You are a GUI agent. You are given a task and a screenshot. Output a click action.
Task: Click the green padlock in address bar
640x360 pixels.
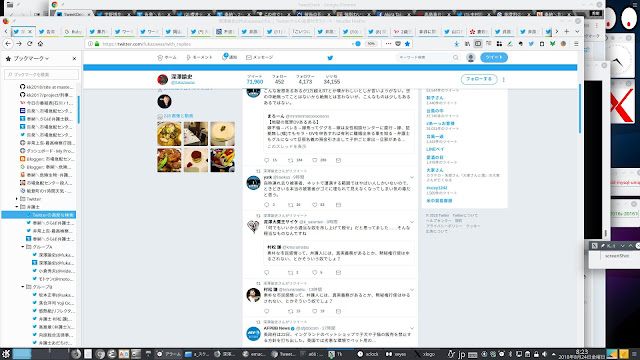[97, 44]
